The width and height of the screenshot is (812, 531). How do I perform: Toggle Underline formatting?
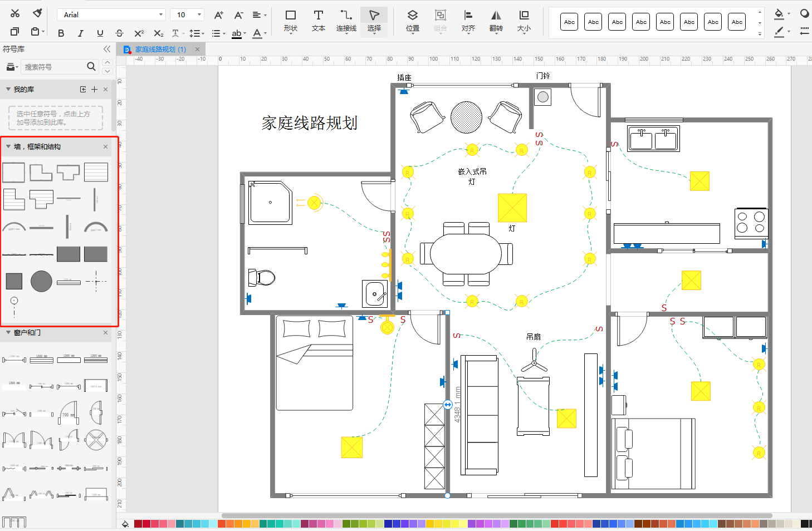click(x=100, y=33)
